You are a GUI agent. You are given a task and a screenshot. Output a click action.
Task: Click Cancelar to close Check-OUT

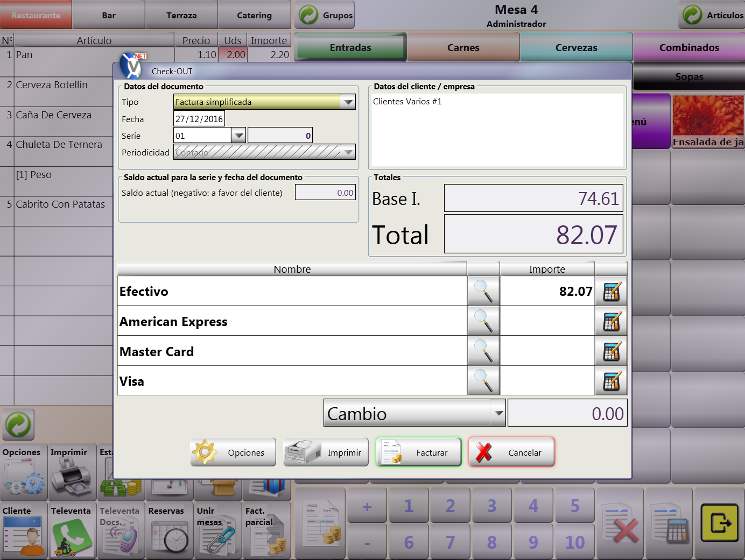point(511,452)
